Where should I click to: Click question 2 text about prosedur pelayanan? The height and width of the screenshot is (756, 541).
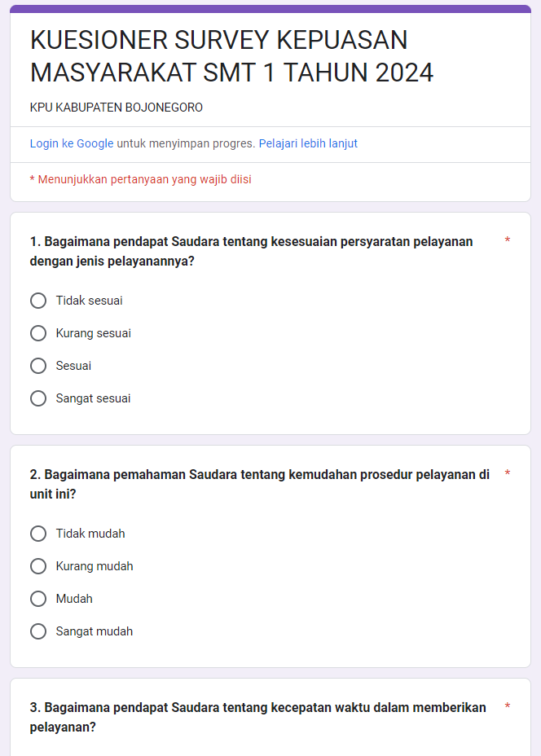pos(259,485)
